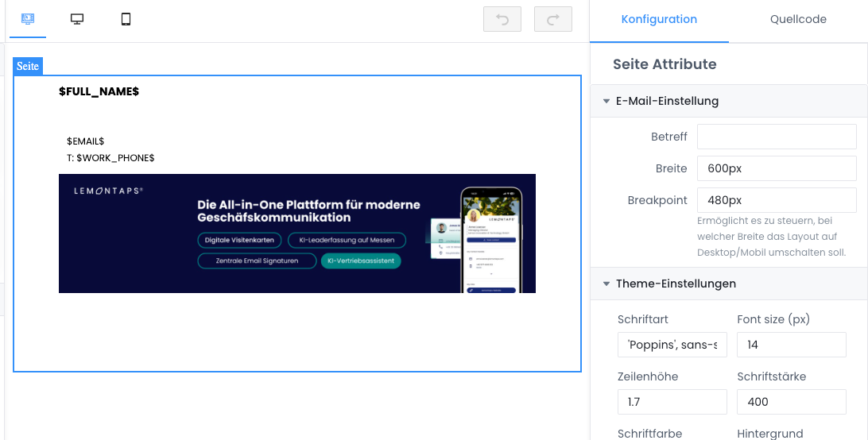Click the Seite Attribute heading
The width and height of the screenshot is (868, 440).
(x=665, y=64)
